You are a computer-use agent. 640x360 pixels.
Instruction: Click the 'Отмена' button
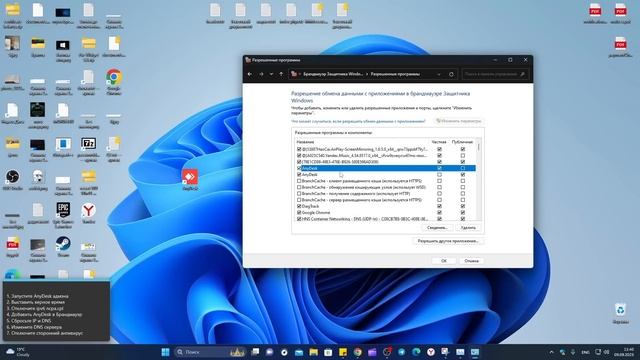click(471, 261)
